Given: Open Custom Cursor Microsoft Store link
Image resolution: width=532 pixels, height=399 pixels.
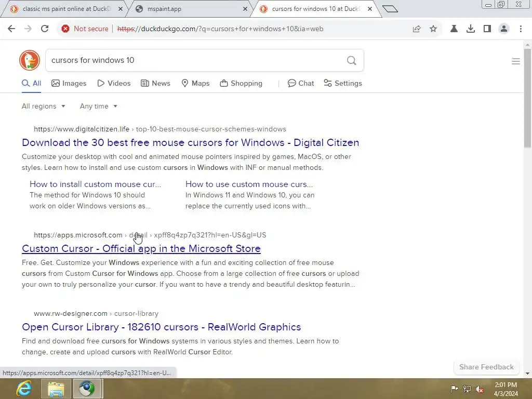Looking at the screenshot, I should tap(141, 249).
